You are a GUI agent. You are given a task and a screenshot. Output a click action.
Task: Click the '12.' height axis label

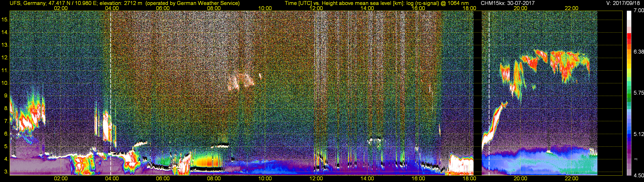click(5, 58)
